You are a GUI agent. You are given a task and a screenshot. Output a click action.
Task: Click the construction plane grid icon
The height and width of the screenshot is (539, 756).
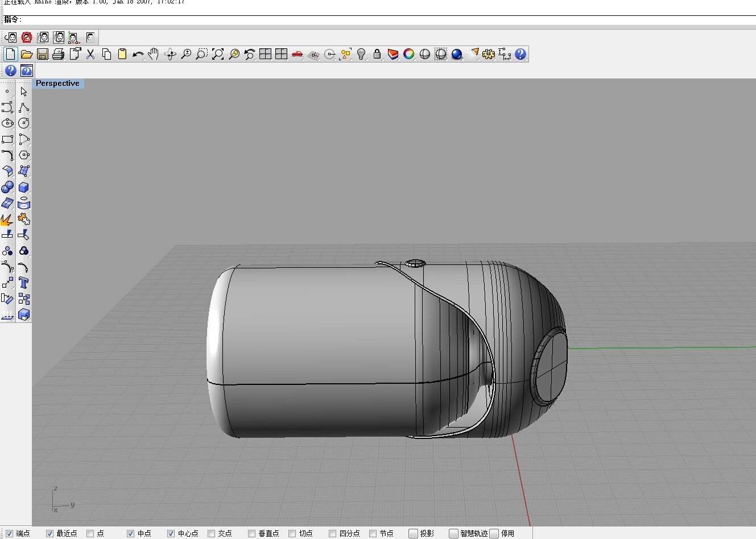click(313, 54)
